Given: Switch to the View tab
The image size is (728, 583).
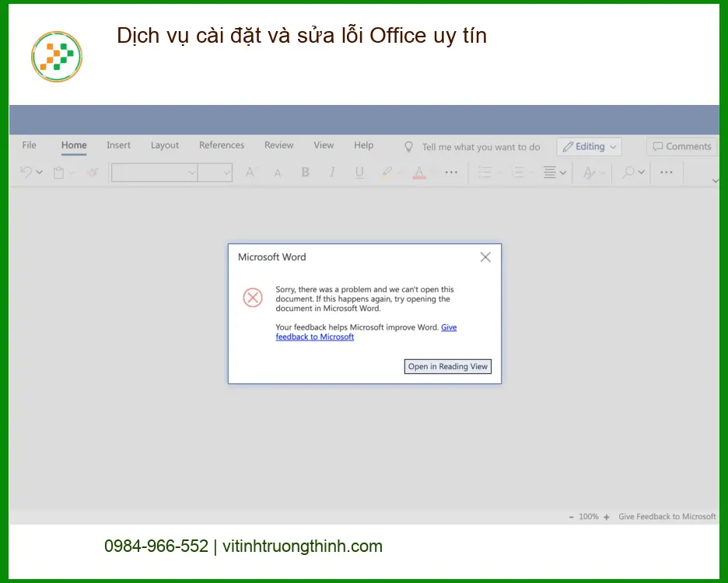Looking at the screenshot, I should point(323,145).
